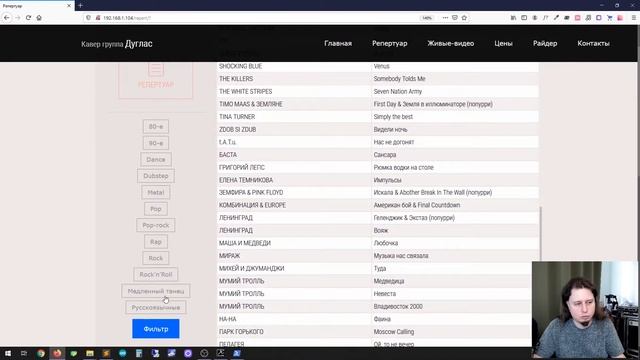Apply filters with the blue Фильтр button

coord(156,329)
